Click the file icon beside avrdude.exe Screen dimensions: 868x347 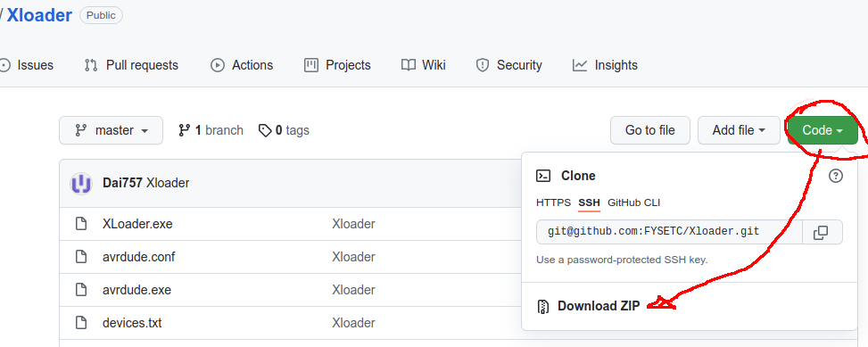click(x=81, y=290)
